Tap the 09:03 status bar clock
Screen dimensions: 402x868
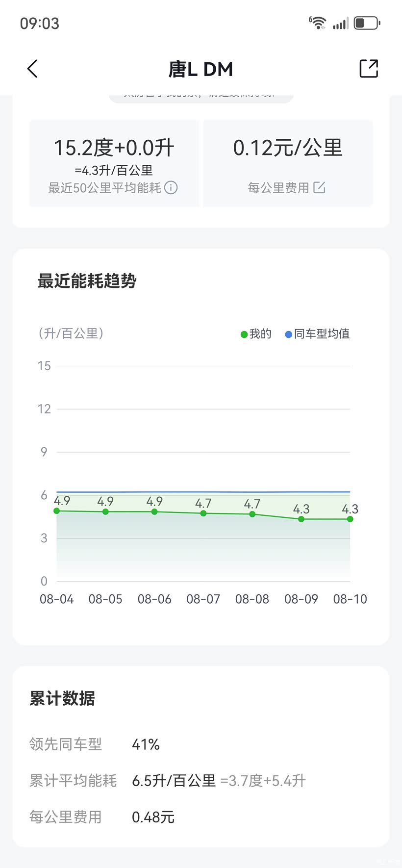click(x=40, y=24)
